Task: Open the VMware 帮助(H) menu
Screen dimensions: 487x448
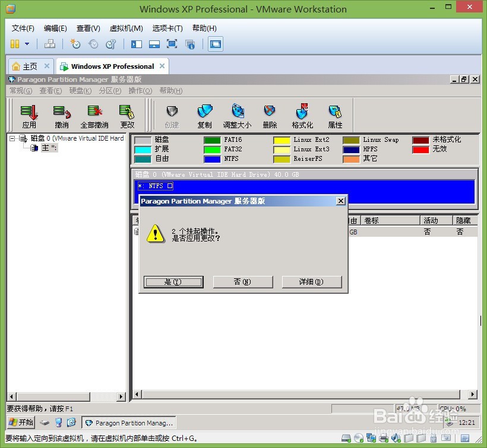Action: click(204, 28)
